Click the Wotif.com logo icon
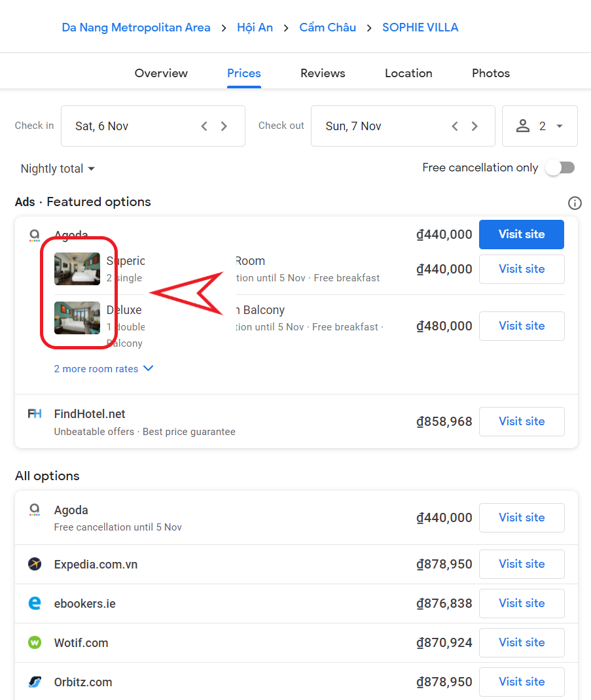The image size is (591, 700). [x=35, y=642]
